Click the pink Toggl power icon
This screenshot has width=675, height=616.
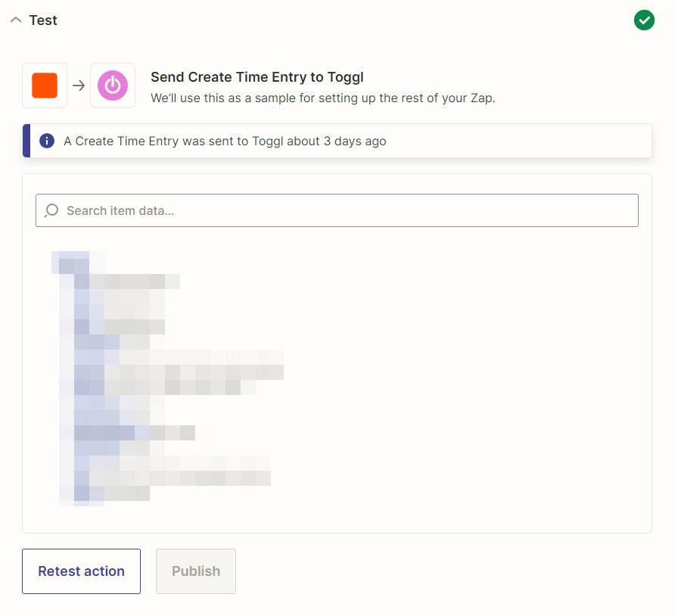(x=113, y=86)
